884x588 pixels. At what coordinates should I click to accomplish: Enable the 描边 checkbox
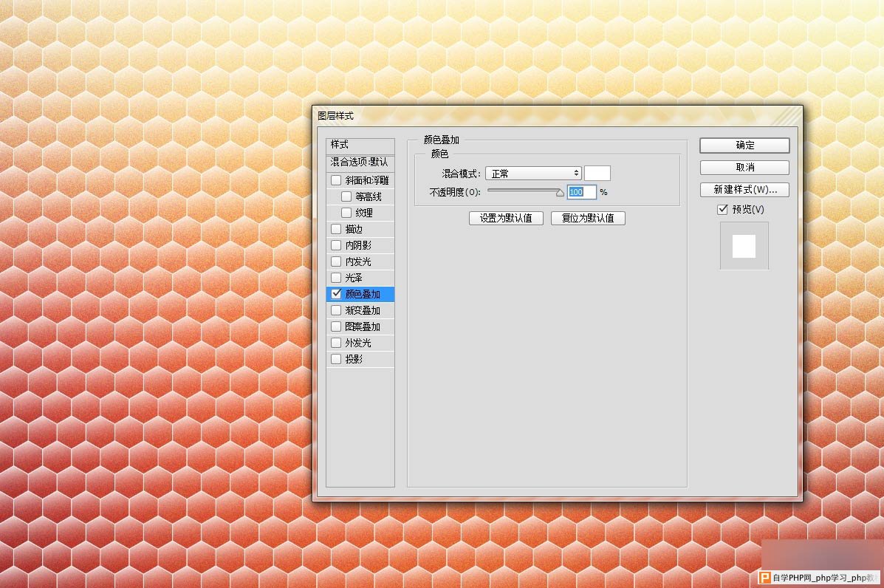(x=336, y=229)
